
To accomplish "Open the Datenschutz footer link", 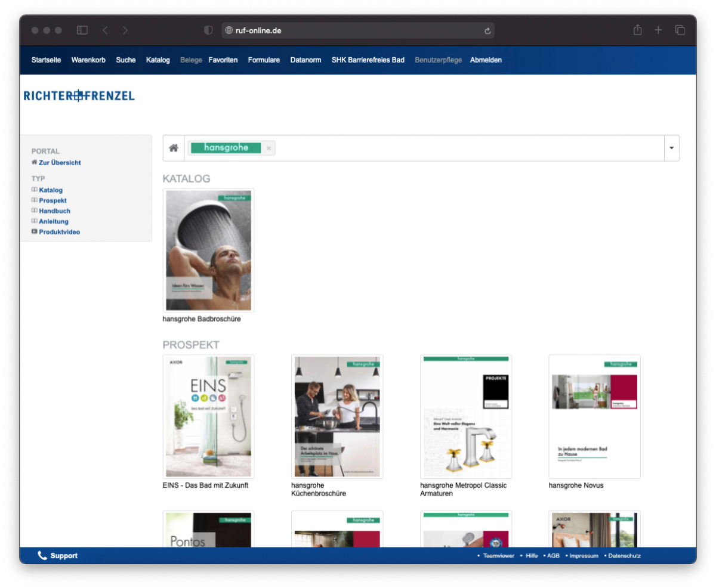I will point(624,556).
